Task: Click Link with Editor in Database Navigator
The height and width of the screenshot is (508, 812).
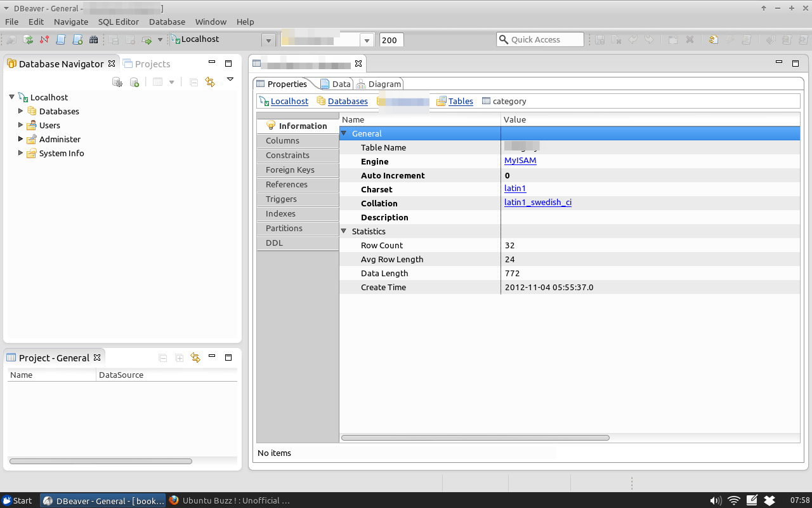Action: pyautogui.click(x=210, y=82)
